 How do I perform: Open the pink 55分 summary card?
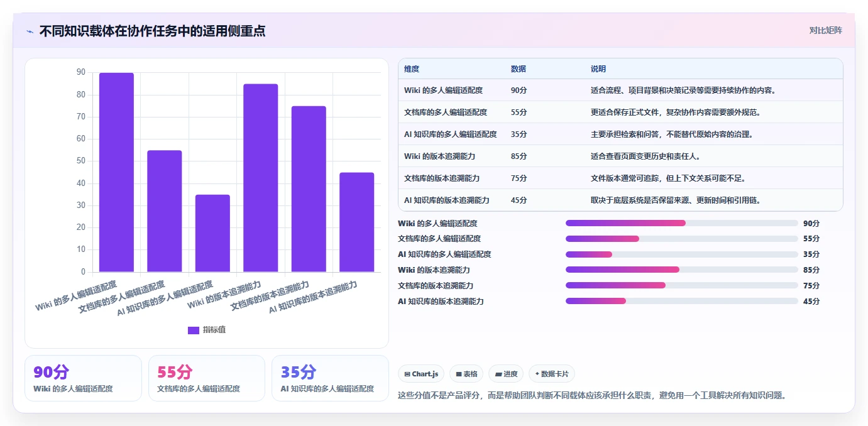click(x=207, y=378)
